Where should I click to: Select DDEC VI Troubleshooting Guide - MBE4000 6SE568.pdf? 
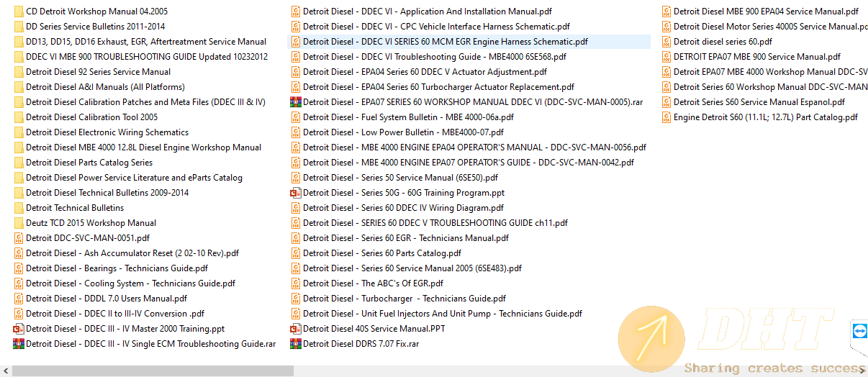434,57
